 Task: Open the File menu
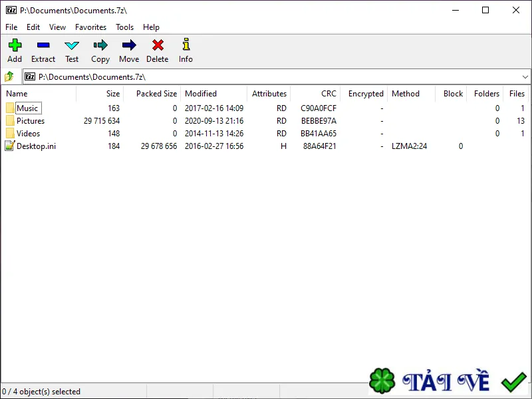point(11,27)
